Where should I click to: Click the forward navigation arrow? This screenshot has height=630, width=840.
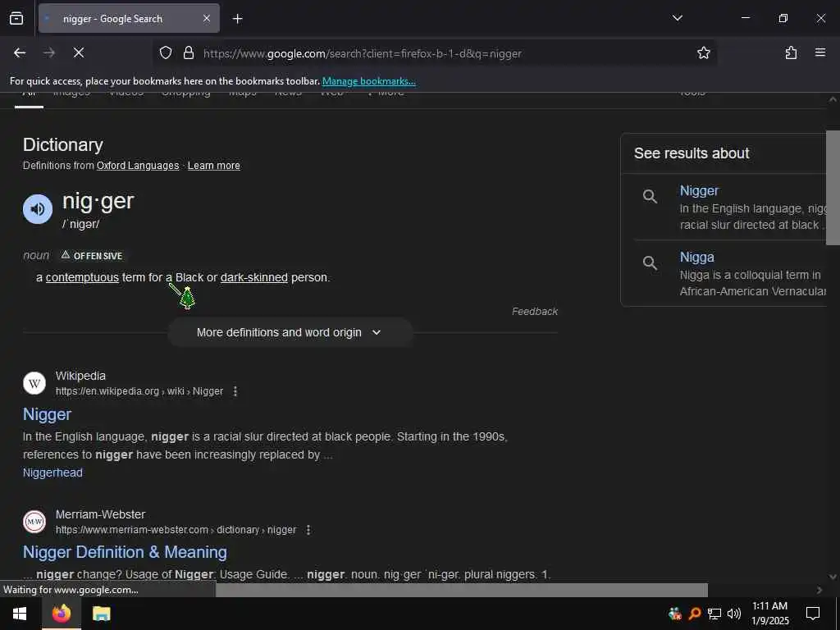[x=49, y=52]
